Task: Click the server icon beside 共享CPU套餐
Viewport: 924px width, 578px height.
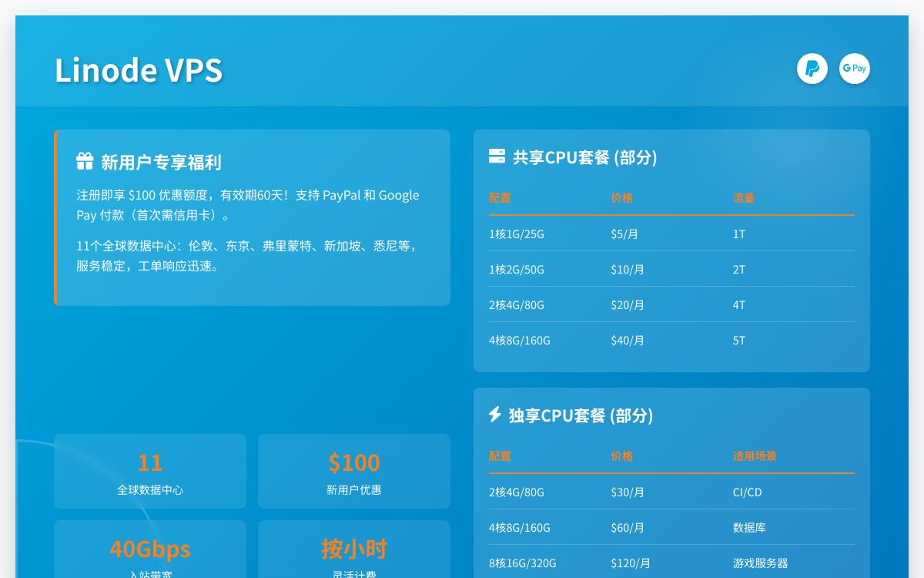Action: click(x=497, y=156)
